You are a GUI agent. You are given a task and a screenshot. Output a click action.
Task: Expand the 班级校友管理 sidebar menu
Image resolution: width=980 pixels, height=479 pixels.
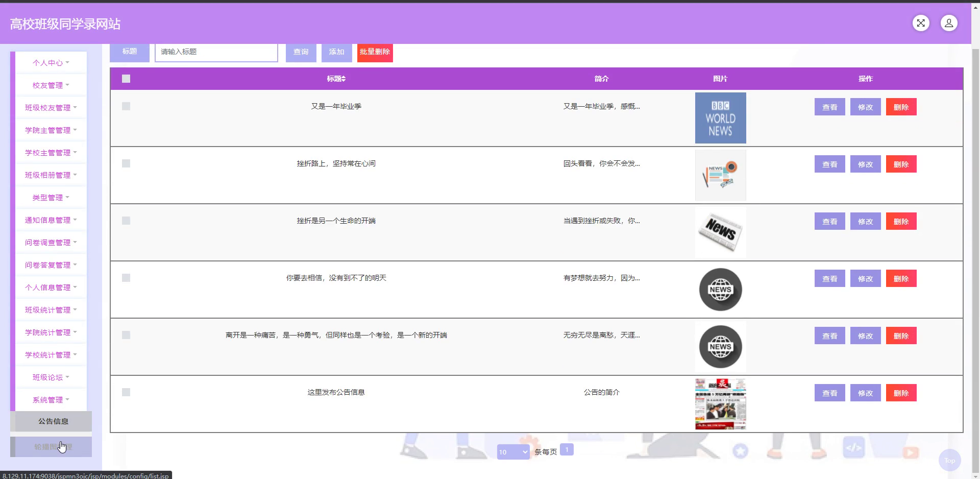pyautogui.click(x=51, y=108)
